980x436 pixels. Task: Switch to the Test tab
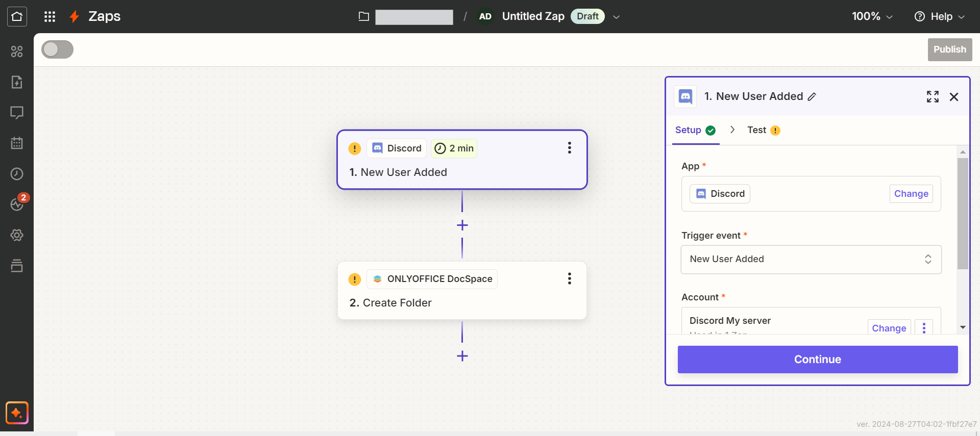pyautogui.click(x=764, y=130)
